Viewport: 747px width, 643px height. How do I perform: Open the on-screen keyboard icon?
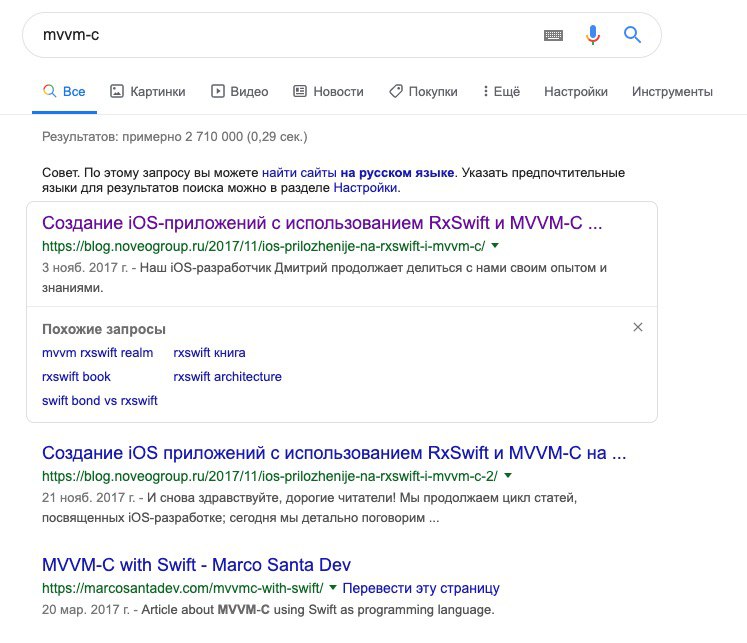coord(553,35)
